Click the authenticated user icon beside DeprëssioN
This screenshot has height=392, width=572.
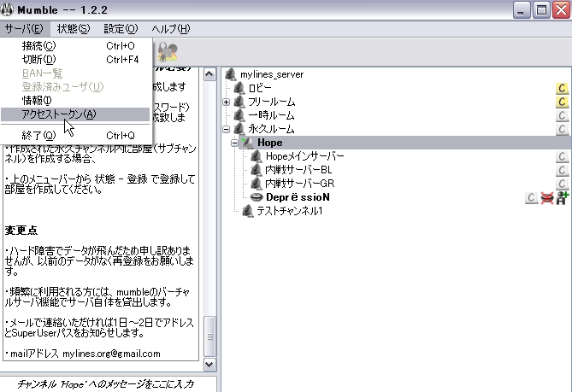click(x=562, y=198)
